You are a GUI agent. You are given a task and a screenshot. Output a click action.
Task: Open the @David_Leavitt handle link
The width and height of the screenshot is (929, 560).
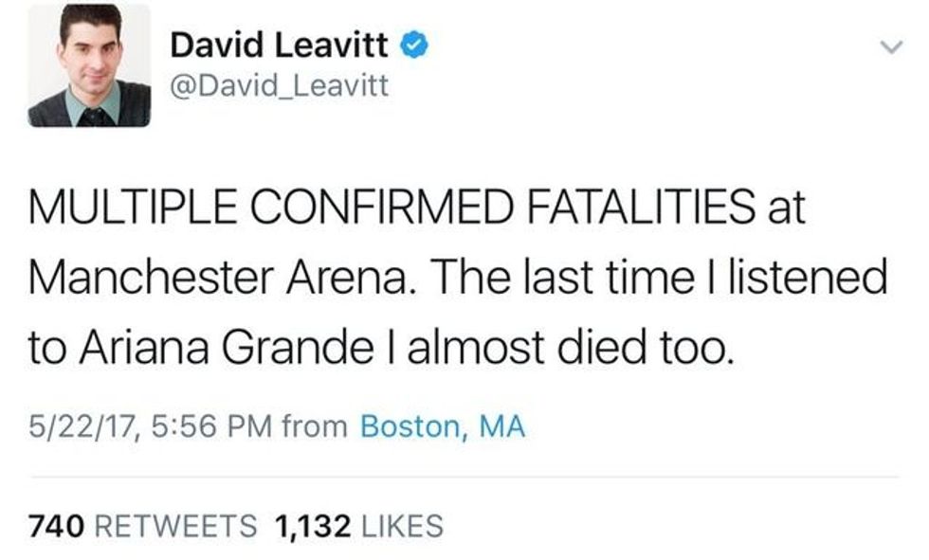pos(280,88)
